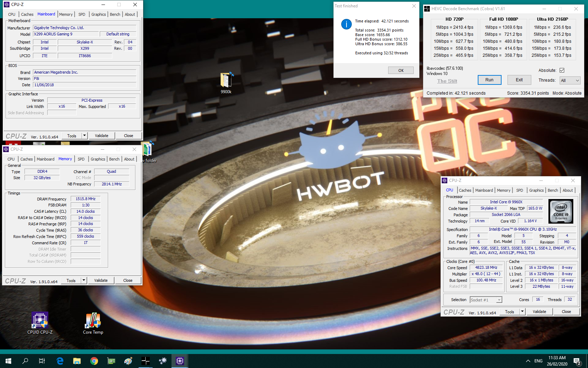588x368 pixels.
Task: Click Exit in HEVC benchmark
Action: 519,80
